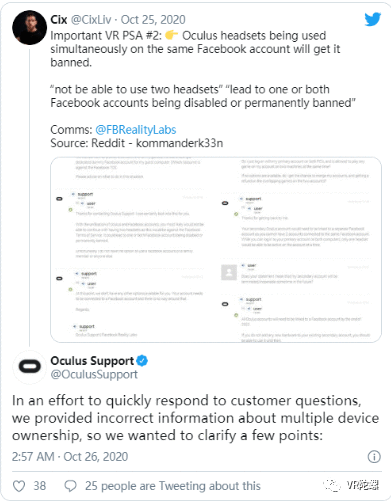
Task: Click the Oct 25, 2020 date
Action: pos(153,20)
